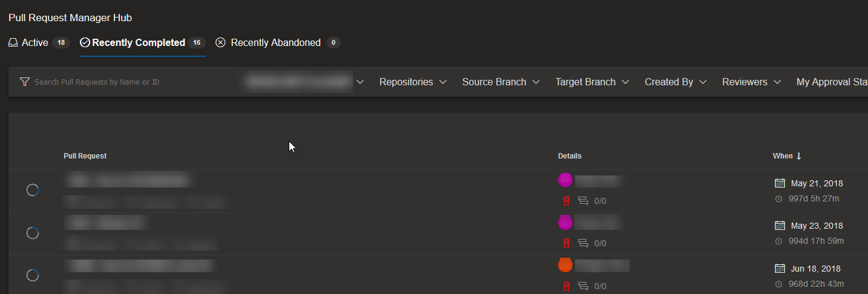This screenshot has width=868, height=294.
Task: Open the Target Branch filter dropdown
Action: 593,82
